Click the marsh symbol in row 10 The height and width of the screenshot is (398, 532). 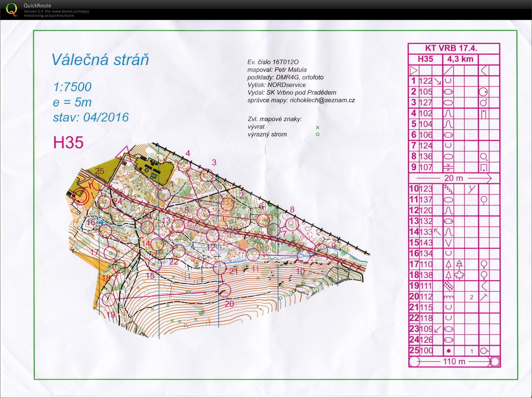448,189
